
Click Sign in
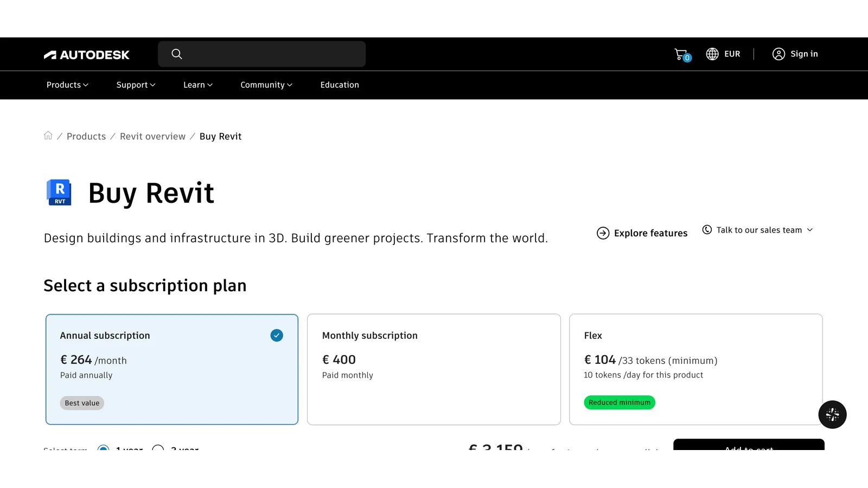(x=804, y=54)
